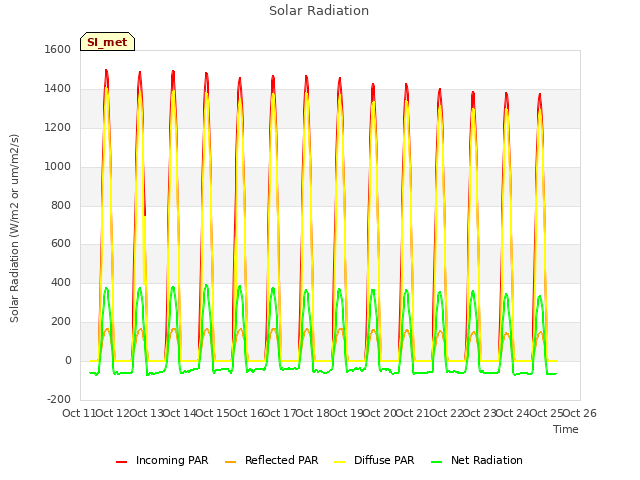
Task: Click the Oct 14 x-axis tick label
Action: click(x=180, y=413)
